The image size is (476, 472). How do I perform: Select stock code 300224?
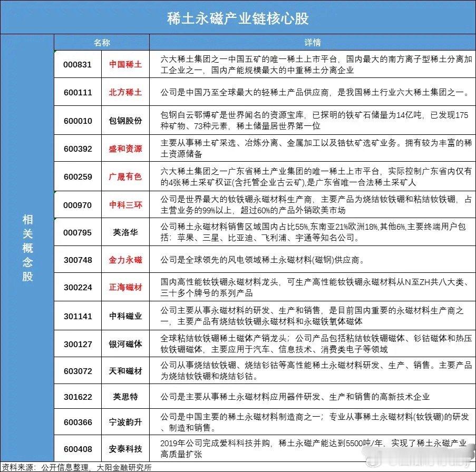pos(77,287)
